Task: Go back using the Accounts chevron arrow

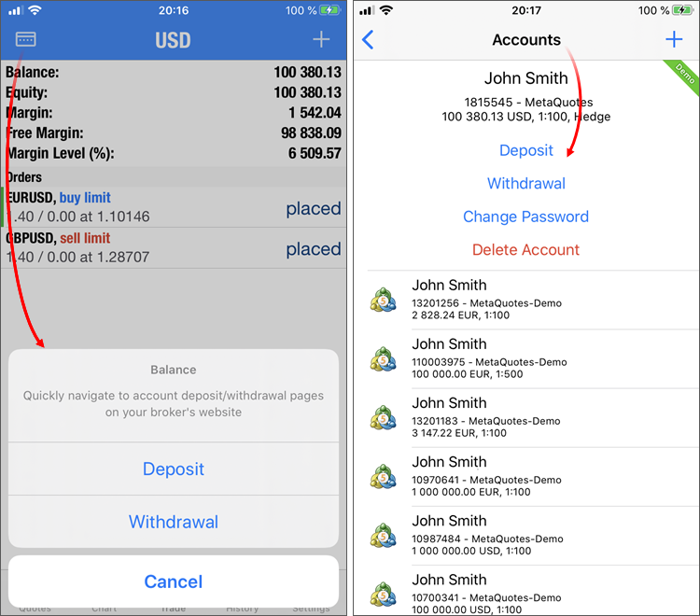Action: coord(368,40)
